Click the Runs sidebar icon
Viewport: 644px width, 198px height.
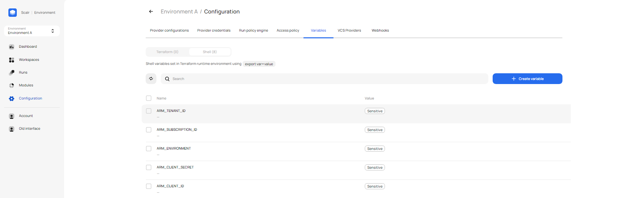(x=12, y=73)
